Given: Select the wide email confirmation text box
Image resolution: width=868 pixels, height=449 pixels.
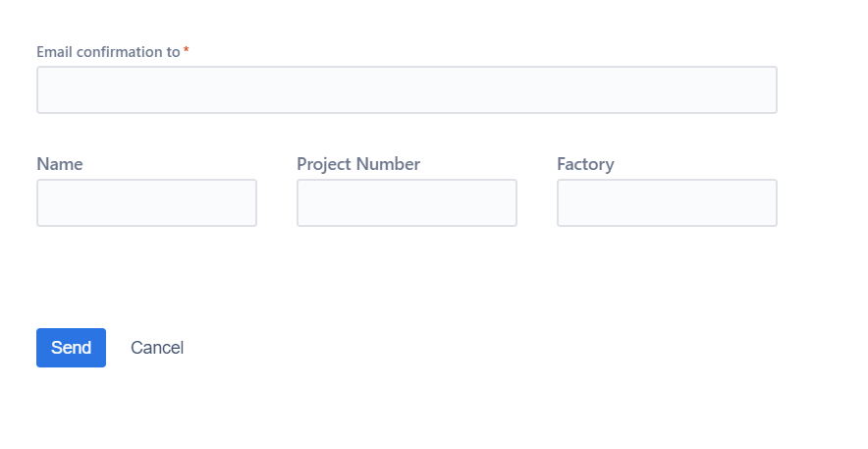Looking at the screenshot, I should tap(407, 89).
